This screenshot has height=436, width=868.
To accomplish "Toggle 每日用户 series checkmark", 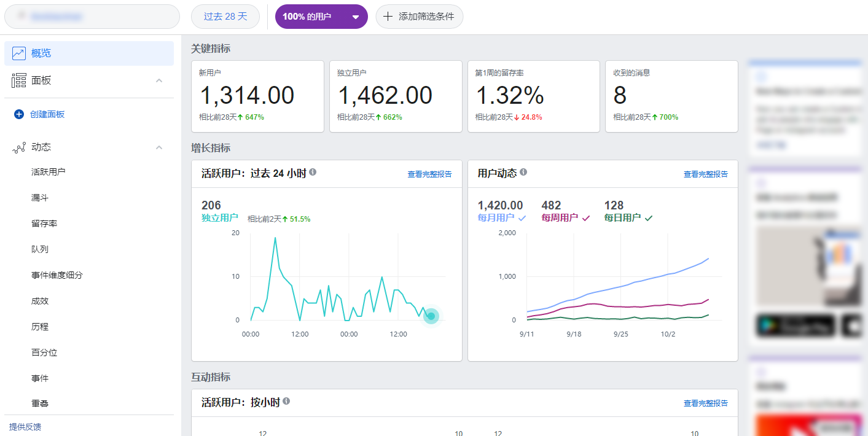I will [649, 218].
